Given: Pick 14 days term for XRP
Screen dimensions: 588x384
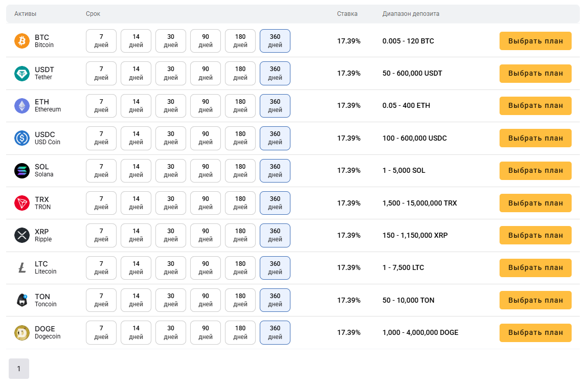Looking at the screenshot, I should pyautogui.click(x=136, y=235).
